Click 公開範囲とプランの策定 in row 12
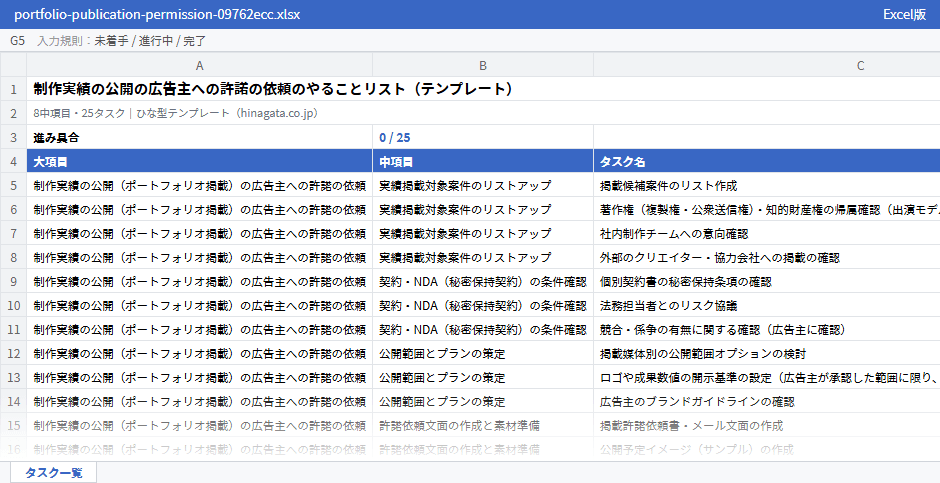The image size is (940, 483). coord(483,354)
